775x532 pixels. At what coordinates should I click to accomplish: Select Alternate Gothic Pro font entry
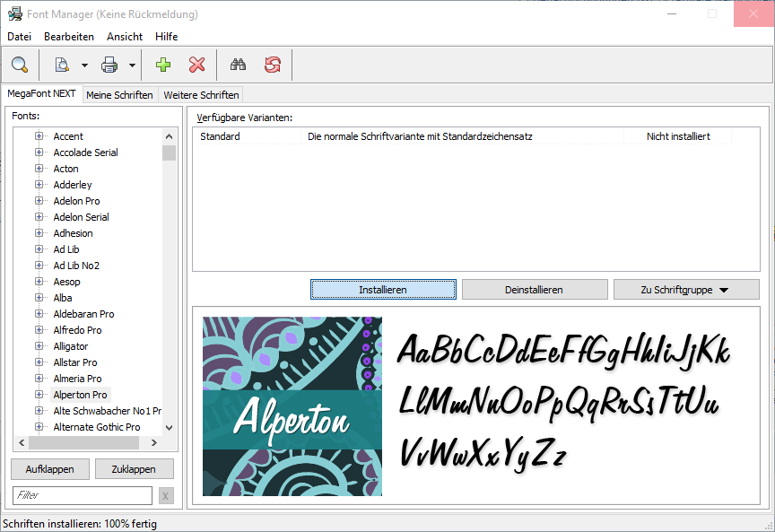[x=97, y=427]
